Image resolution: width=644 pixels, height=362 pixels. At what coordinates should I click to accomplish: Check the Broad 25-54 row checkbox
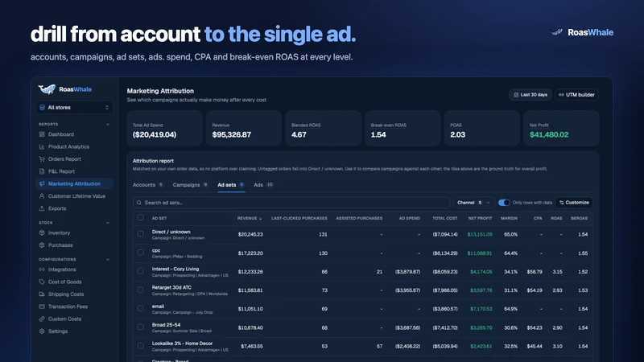pyautogui.click(x=140, y=327)
